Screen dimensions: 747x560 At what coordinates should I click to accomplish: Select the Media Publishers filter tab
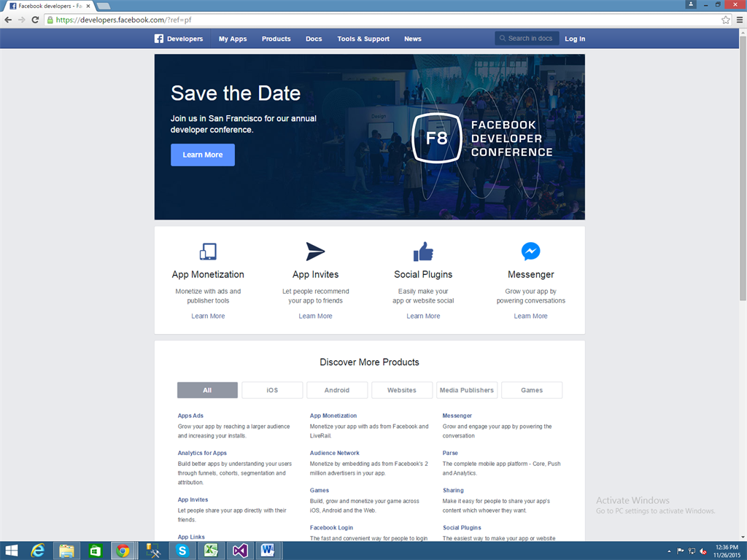[x=467, y=390]
